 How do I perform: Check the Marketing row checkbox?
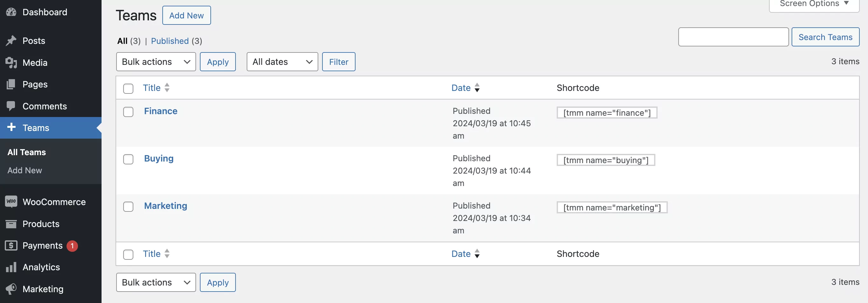128,207
